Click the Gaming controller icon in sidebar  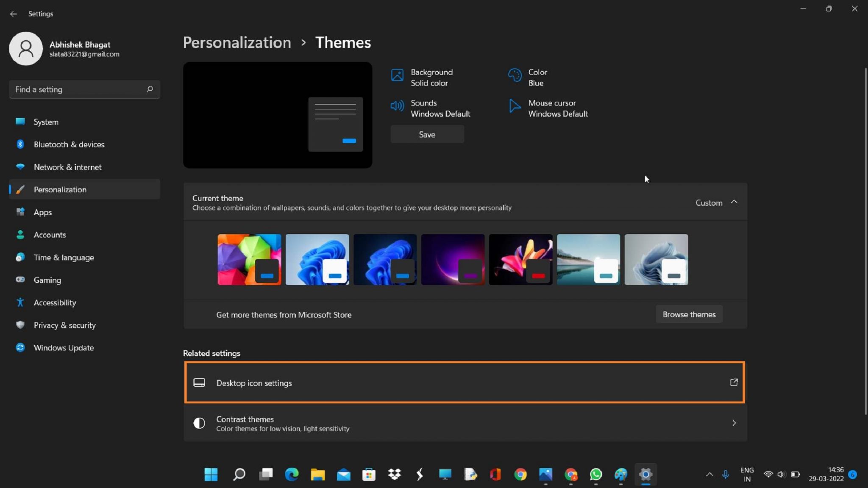coord(20,280)
